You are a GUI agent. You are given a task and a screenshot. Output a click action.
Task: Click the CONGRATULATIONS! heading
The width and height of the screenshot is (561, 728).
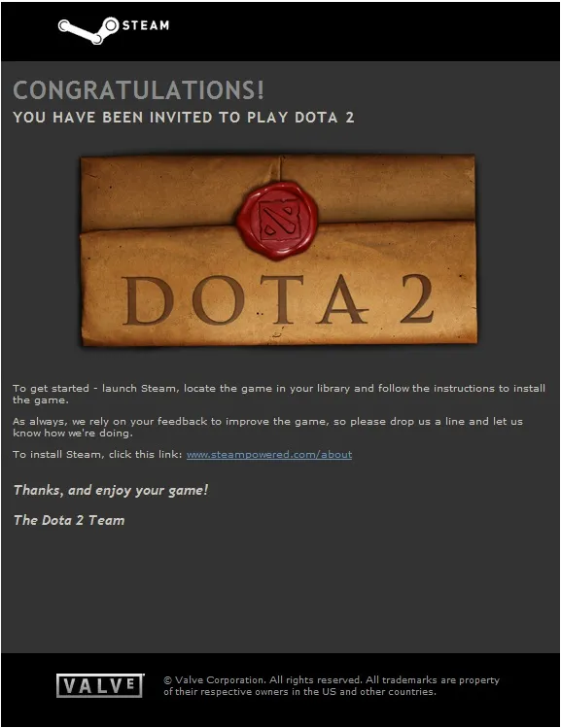coord(138,90)
